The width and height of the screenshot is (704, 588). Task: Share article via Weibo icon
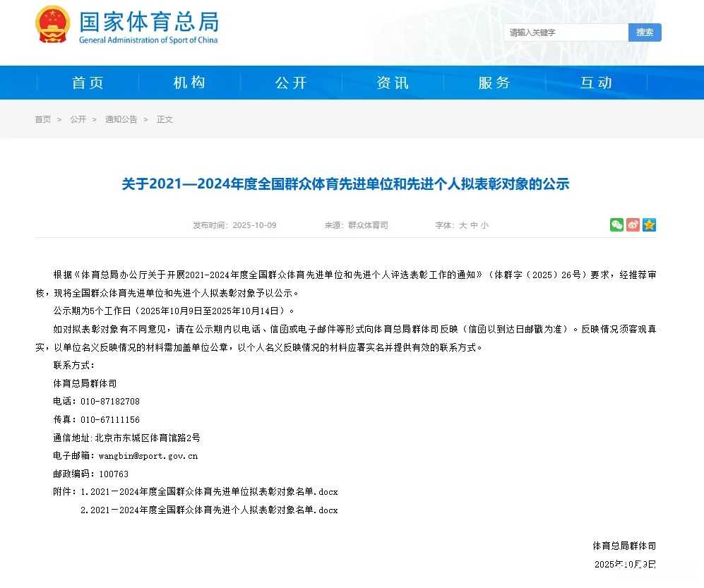coord(633,225)
